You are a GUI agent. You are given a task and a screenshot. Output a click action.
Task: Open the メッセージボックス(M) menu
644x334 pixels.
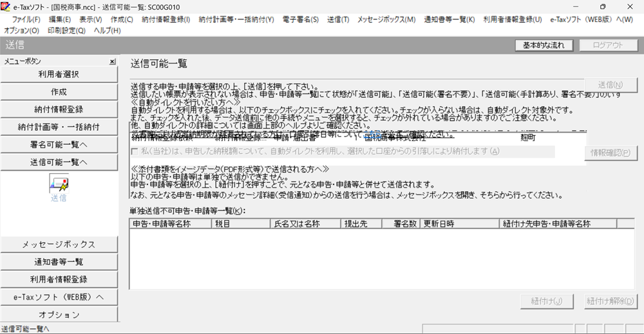tap(386, 19)
